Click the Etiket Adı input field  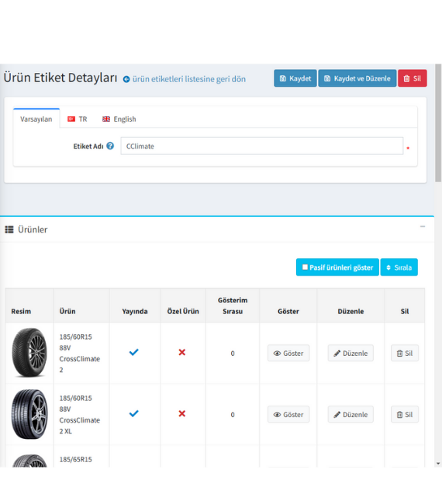(261, 146)
